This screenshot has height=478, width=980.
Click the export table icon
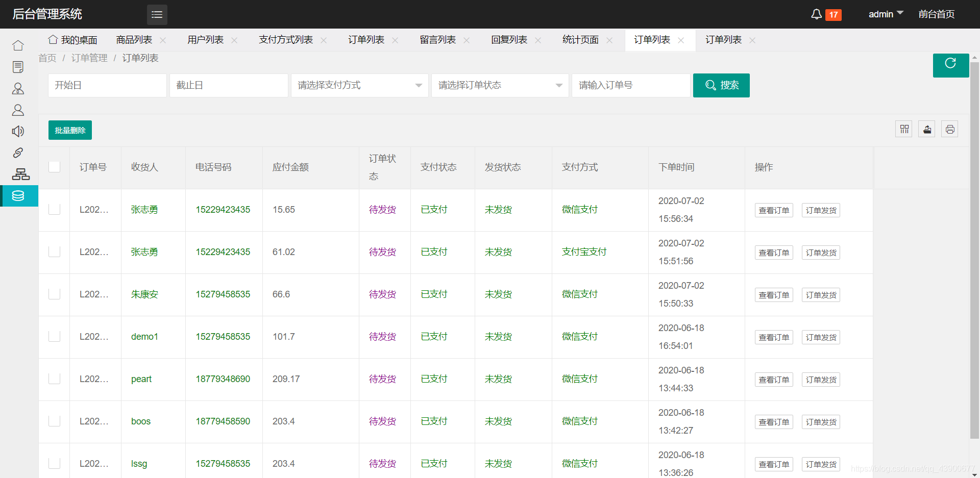click(927, 129)
